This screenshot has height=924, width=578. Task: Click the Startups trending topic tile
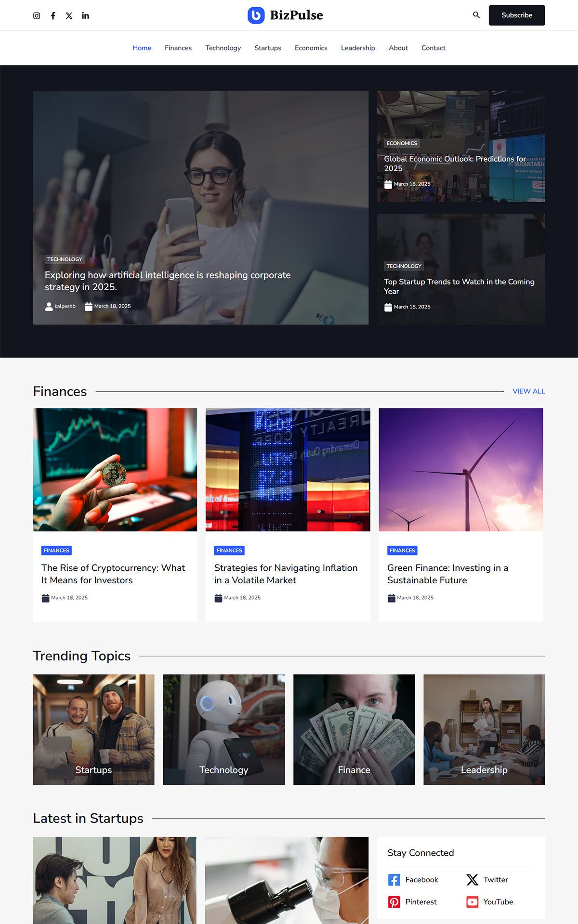(93, 729)
